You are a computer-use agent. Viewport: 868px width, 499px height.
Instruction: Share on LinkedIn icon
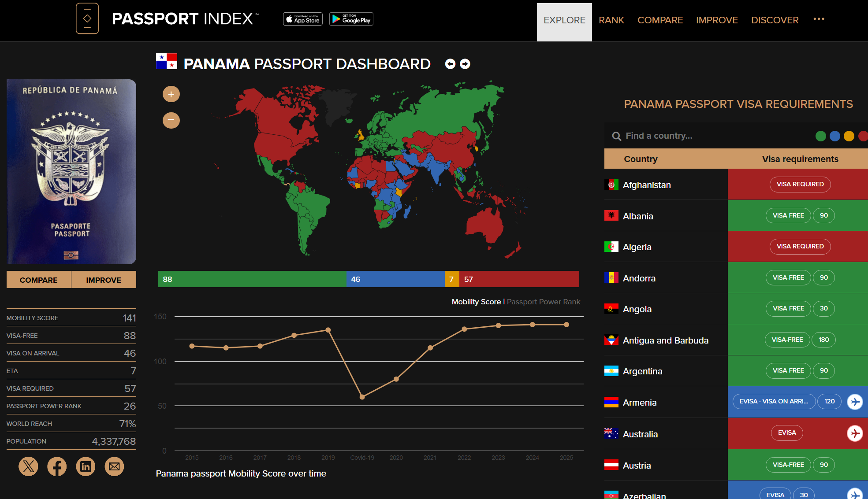[86, 466]
